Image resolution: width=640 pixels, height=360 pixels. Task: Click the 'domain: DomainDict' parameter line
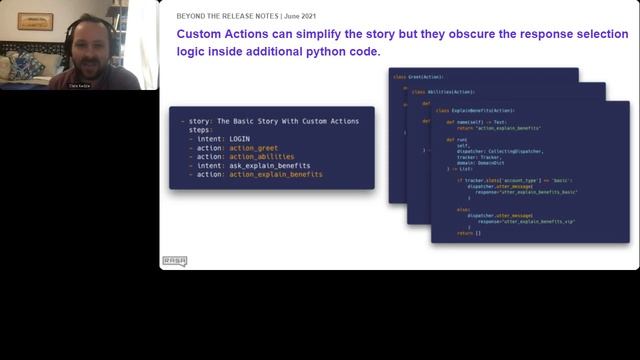coord(480,163)
